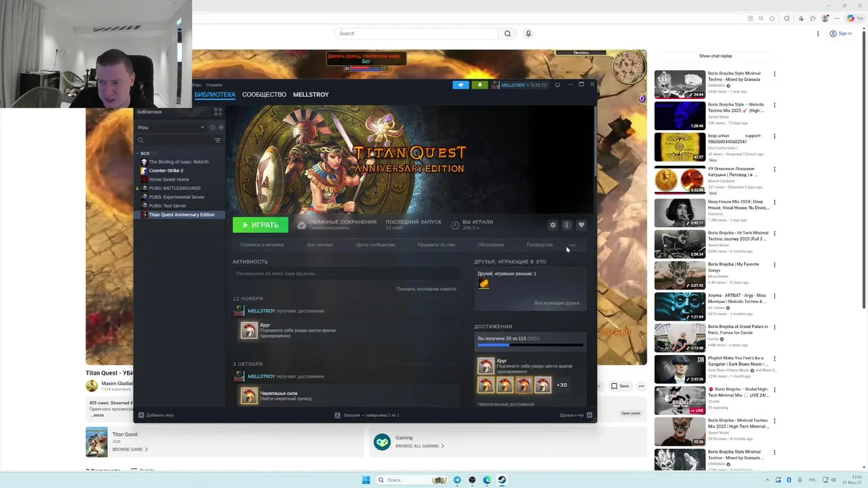868x488 pixels.
Task: Click activity comment field Расскажите об этой игре
Action: [345, 274]
